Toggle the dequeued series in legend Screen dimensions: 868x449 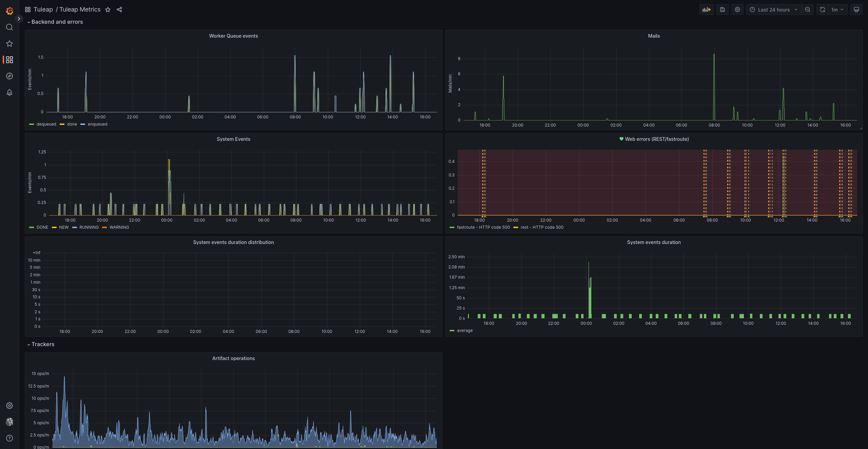click(x=46, y=124)
